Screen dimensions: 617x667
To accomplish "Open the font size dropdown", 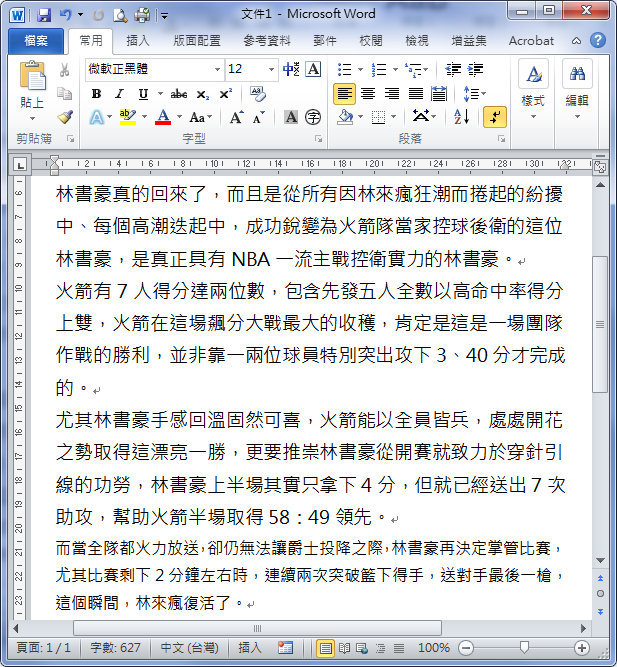I will point(271,69).
